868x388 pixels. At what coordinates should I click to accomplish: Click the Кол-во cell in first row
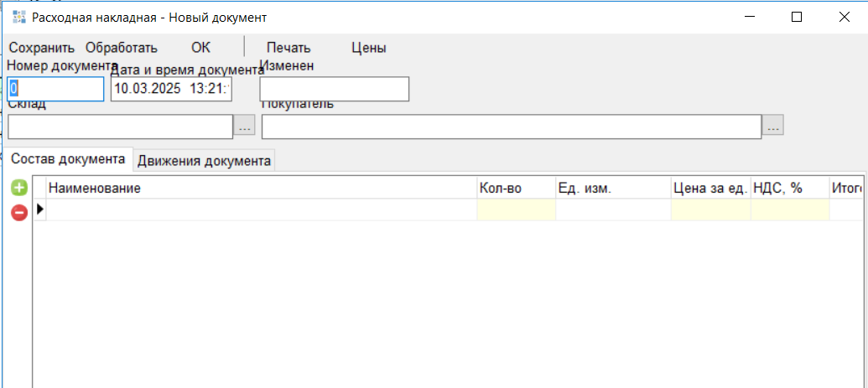point(515,210)
